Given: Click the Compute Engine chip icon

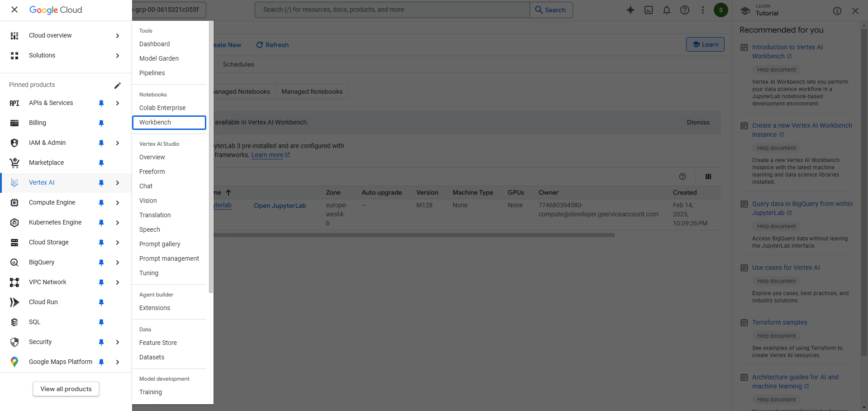Looking at the screenshot, I should [x=14, y=202].
